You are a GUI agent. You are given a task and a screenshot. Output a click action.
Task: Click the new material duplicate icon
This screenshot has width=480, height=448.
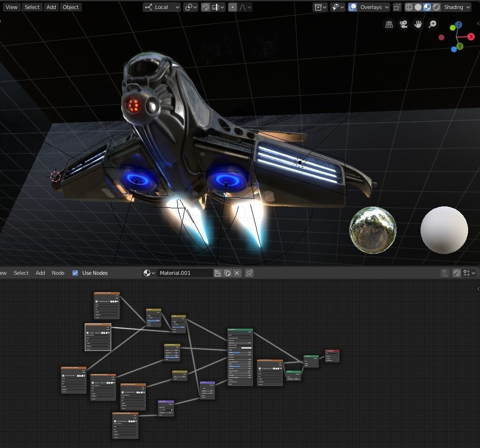pyautogui.click(x=227, y=273)
